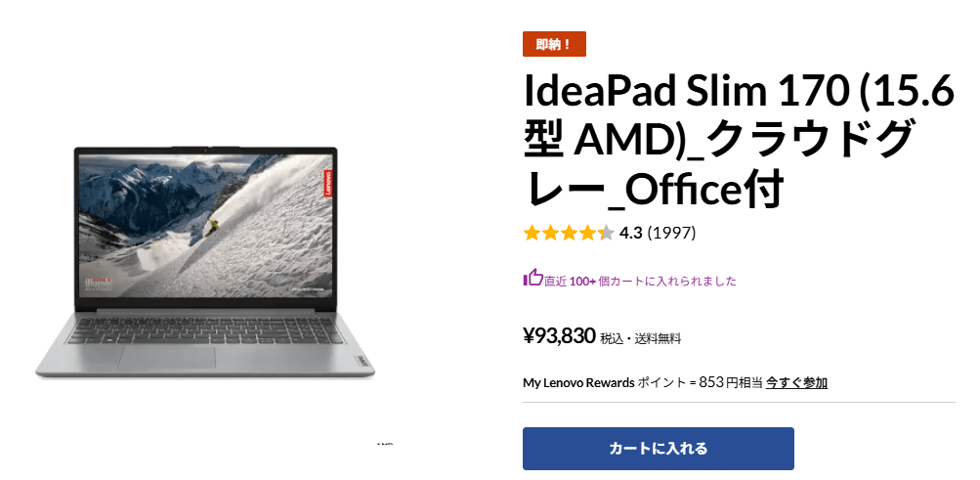Screen dimensions: 980x480
Task: Click the red Lenovo logo on laptop screen
Action: coord(328,183)
